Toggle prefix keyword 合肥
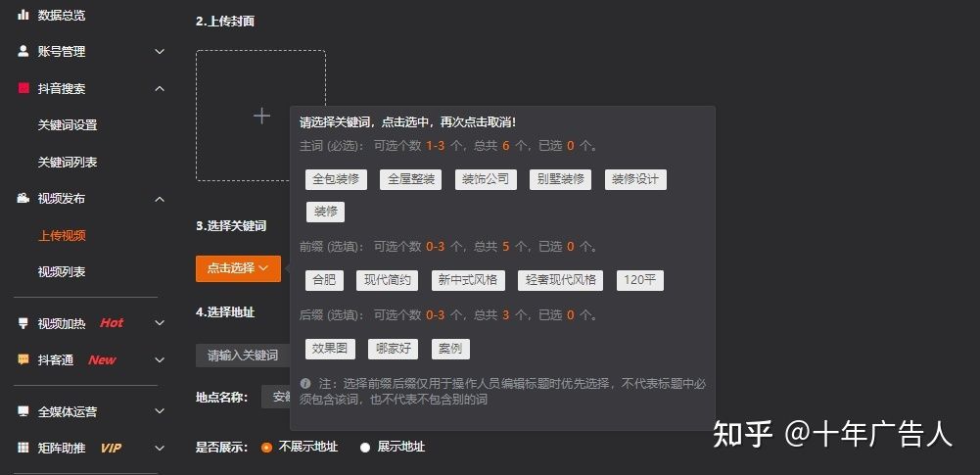The width and height of the screenshot is (980, 475). [324, 280]
